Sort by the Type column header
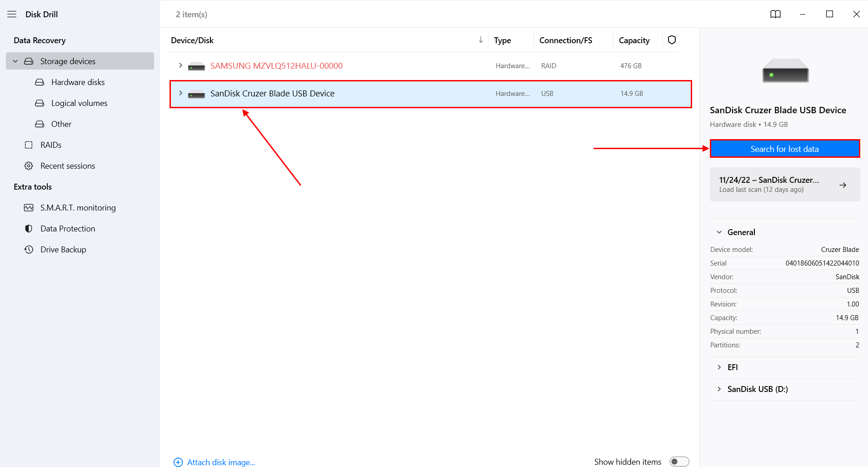 coord(503,40)
